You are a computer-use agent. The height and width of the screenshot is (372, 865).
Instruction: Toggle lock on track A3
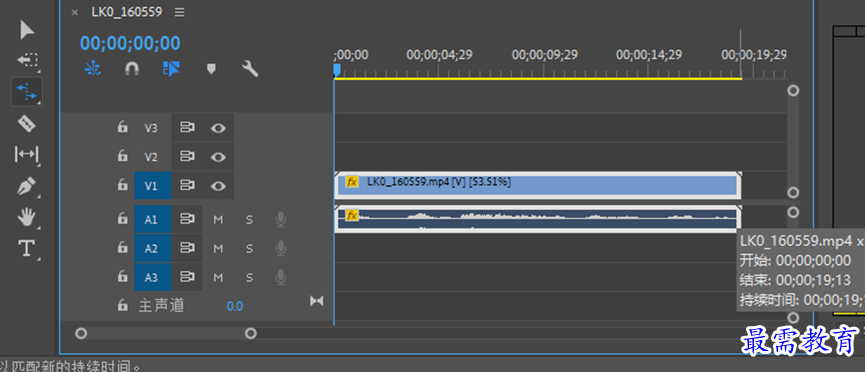(x=122, y=277)
